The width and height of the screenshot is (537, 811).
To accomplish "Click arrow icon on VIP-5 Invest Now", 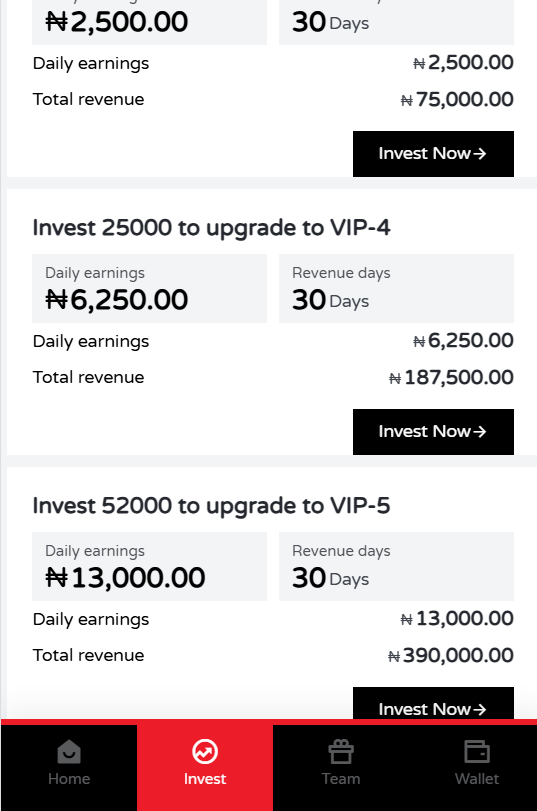I will pyautogui.click(x=480, y=709).
